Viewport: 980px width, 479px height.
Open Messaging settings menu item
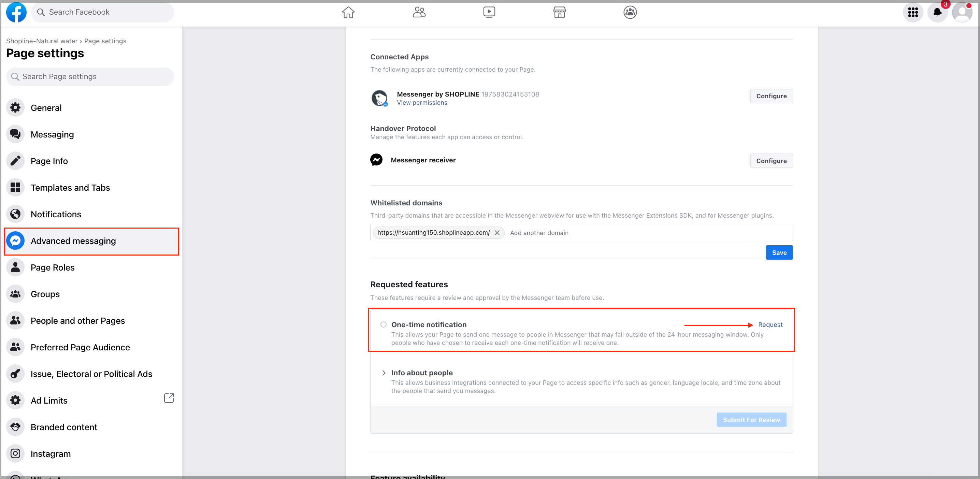(90, 134)
